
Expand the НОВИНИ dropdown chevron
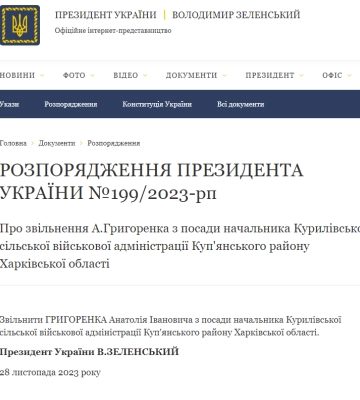pos(42,76)
